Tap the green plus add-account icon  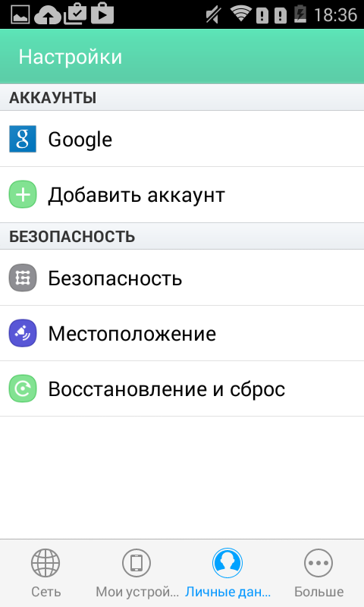click(23, 194)
